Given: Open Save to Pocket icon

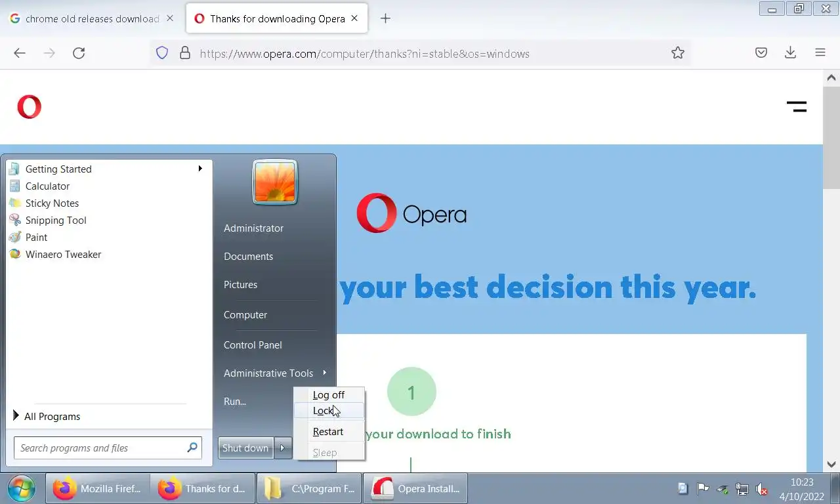Looking at the screenshot, I should pyautogui.click(x=761, y=53).
